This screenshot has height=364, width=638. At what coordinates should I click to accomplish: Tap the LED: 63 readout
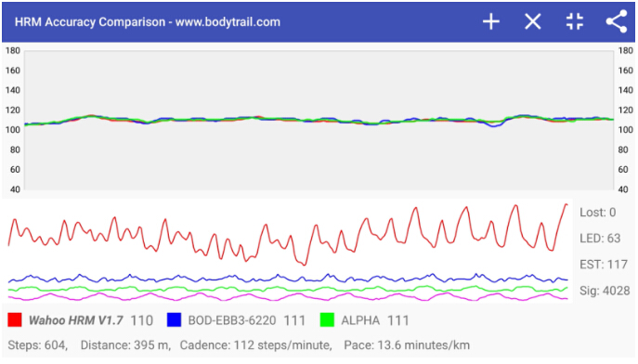(600, 239)
